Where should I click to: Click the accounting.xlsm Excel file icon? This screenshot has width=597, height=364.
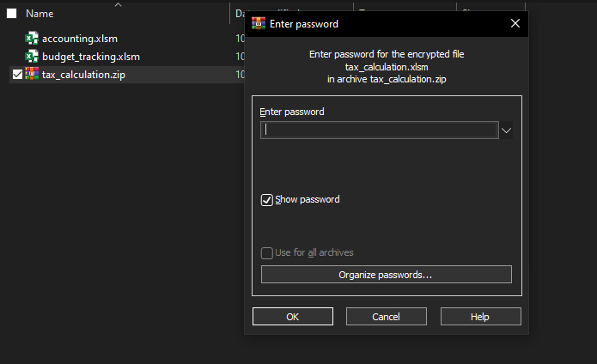pos(32,39)
